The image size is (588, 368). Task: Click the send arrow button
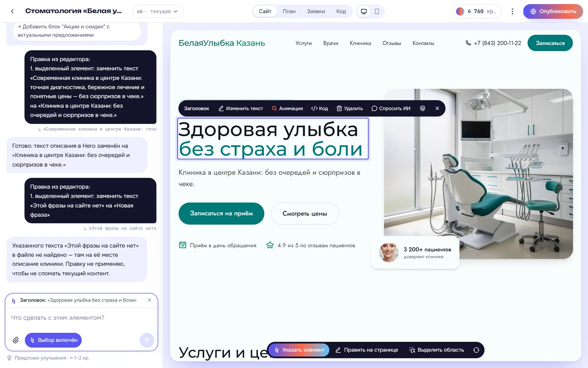click(147, 340)
